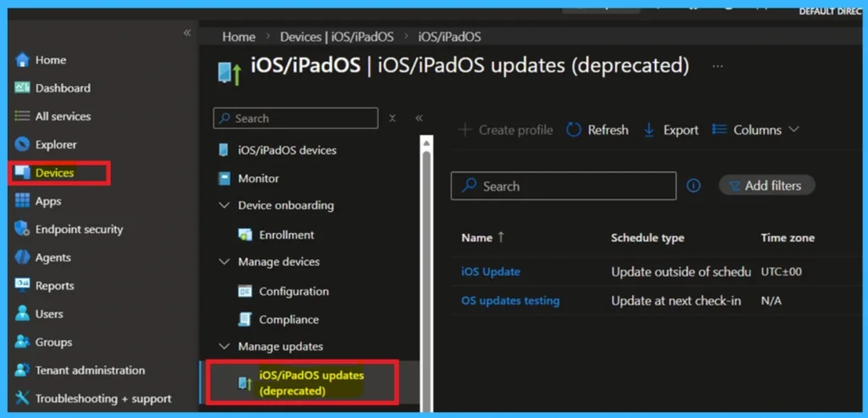Click the 'N/A' time zone cell
Screen dimensions: 868x418
click(x=771, y=301)
